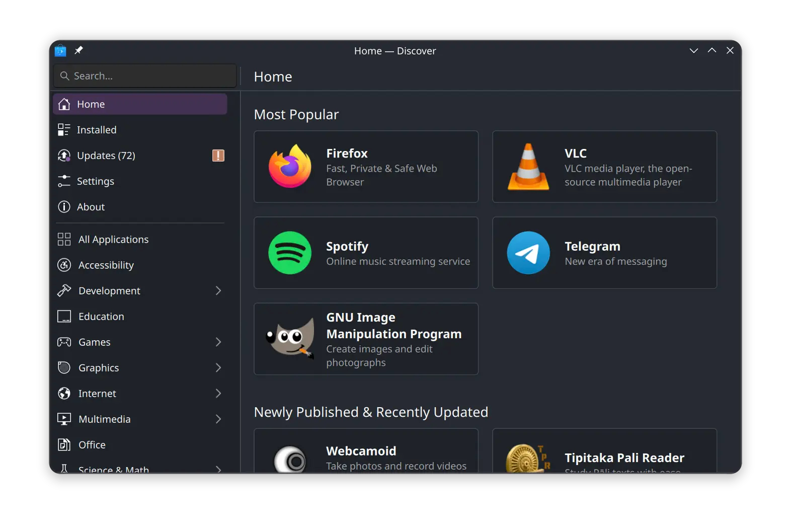This screenshot has height=532, width=791.
Task: Click the Updates refresh icon
Action: pyautogui.click(x=64, y=156)
